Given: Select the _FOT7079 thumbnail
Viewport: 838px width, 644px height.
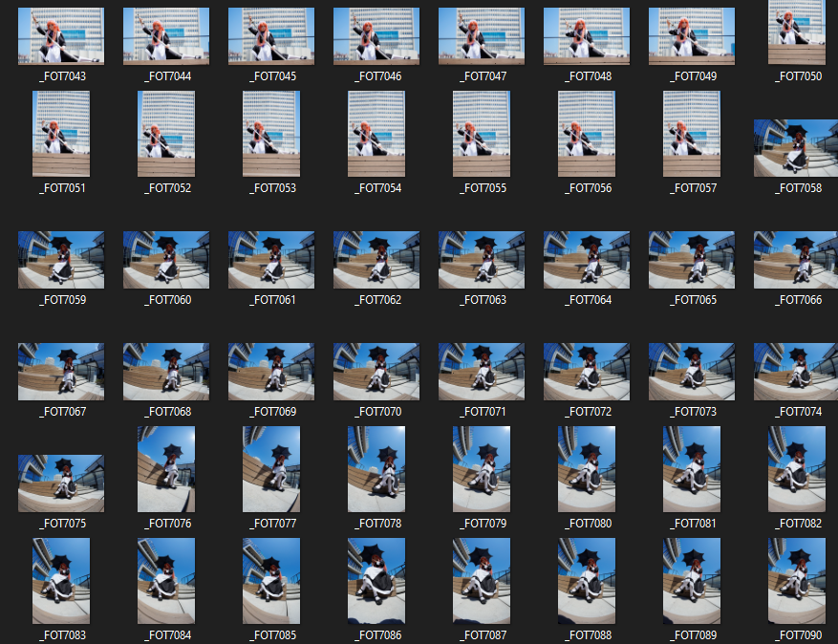Looking at the screenshot, I should coord(482,469).
